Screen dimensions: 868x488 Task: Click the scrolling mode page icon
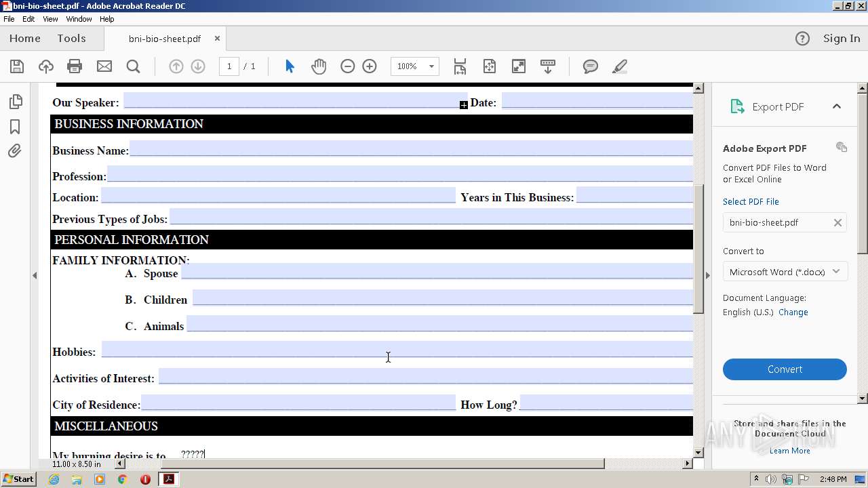click(460, 66)
